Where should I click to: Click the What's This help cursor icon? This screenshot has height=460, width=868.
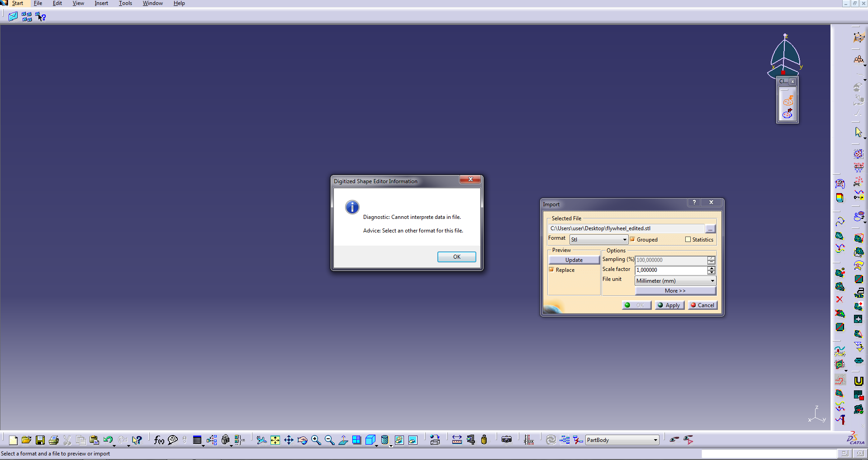(137, 440)
